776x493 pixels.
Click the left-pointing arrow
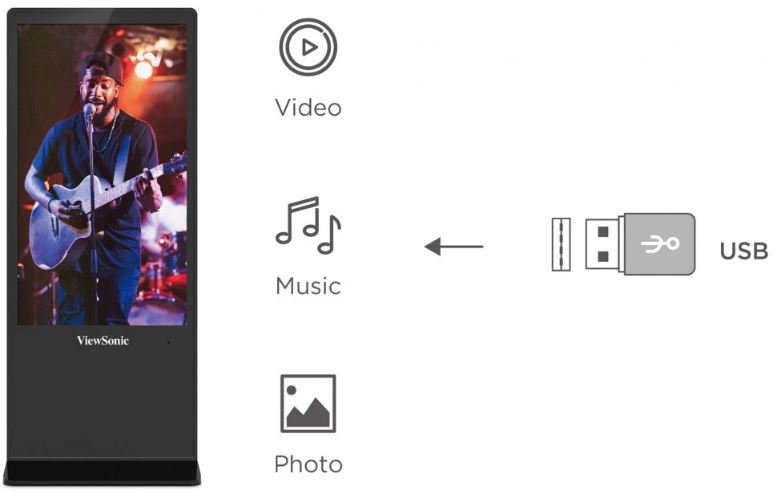coord(454,246)
